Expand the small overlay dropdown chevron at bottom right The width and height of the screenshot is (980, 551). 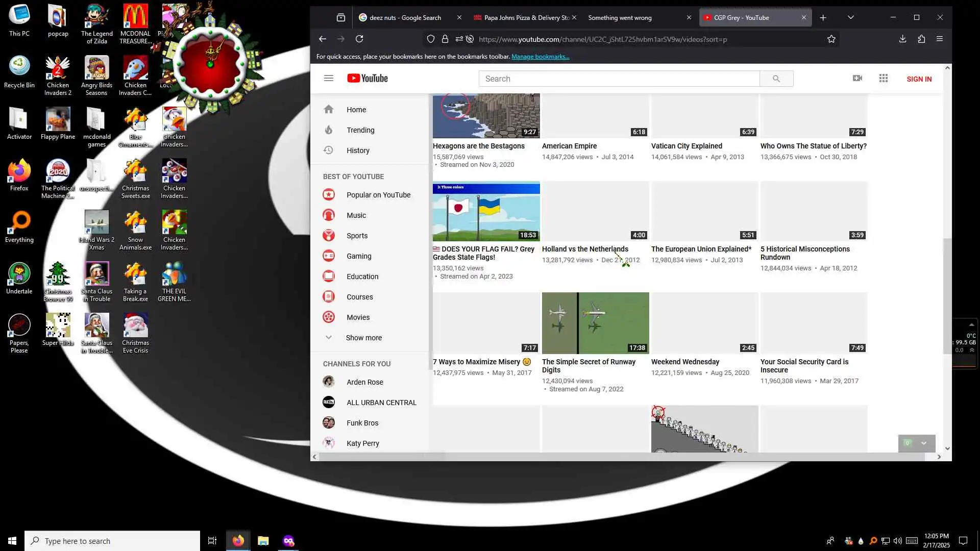coord(924,443)
